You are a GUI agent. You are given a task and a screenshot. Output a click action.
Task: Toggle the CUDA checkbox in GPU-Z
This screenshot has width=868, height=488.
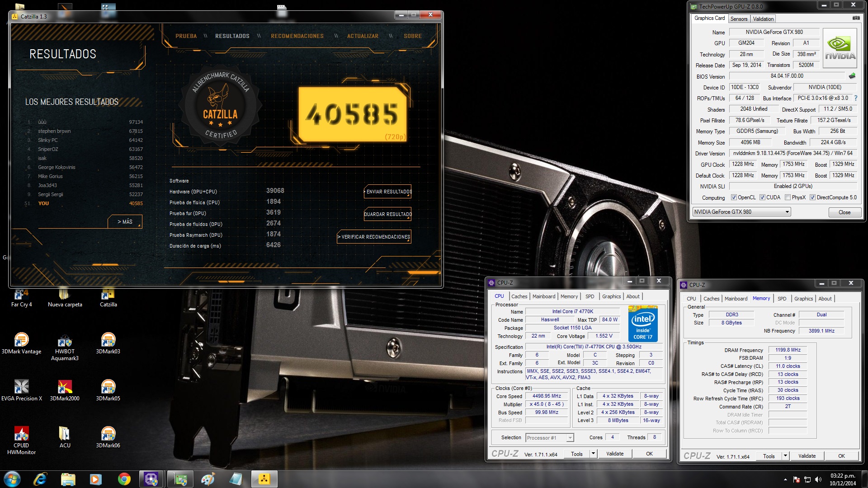(x=762, y=197)
